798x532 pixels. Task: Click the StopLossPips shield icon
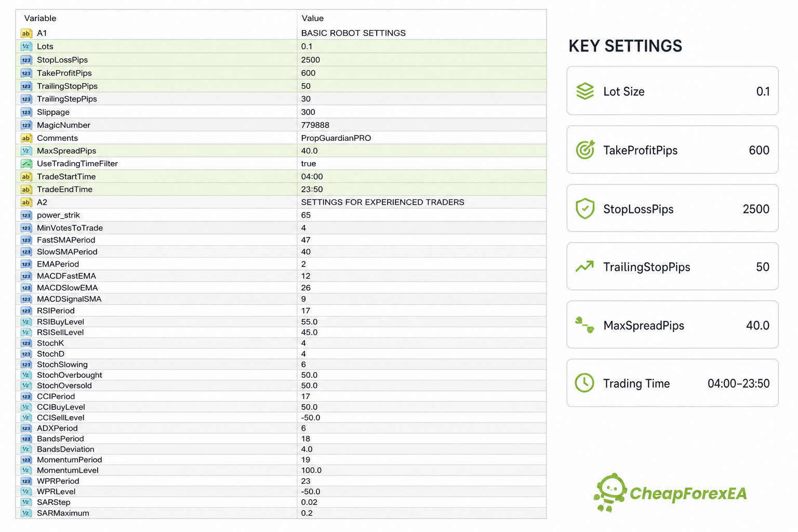pos(585,208)
